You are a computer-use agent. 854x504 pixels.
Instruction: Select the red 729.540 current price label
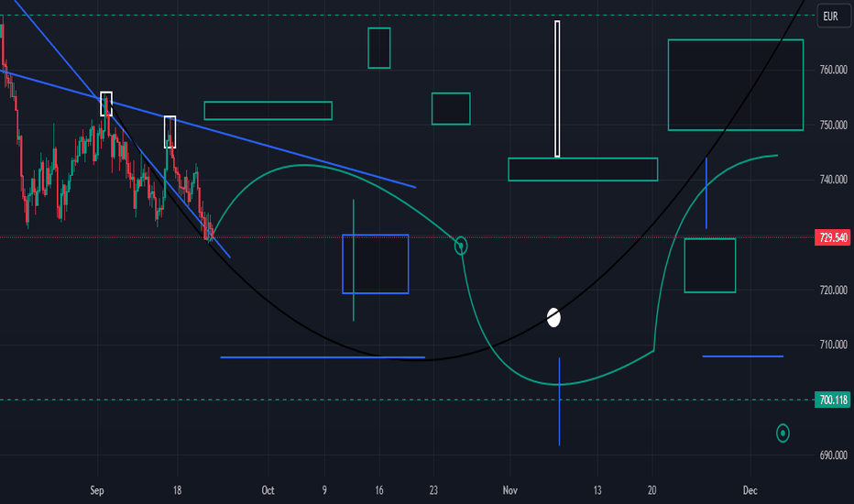[x=833, y=237]
